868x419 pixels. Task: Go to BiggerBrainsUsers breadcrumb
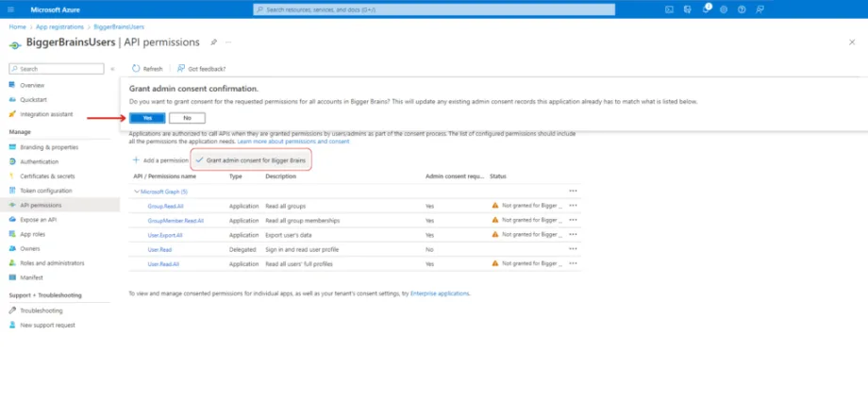click(x=119, y=26)
